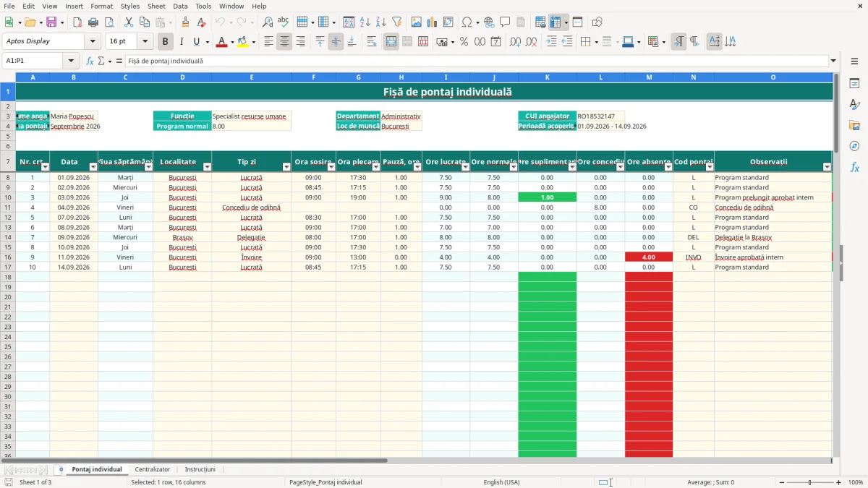
Task: Toggle Merge and Center Cells
Action: click(391, 42)
